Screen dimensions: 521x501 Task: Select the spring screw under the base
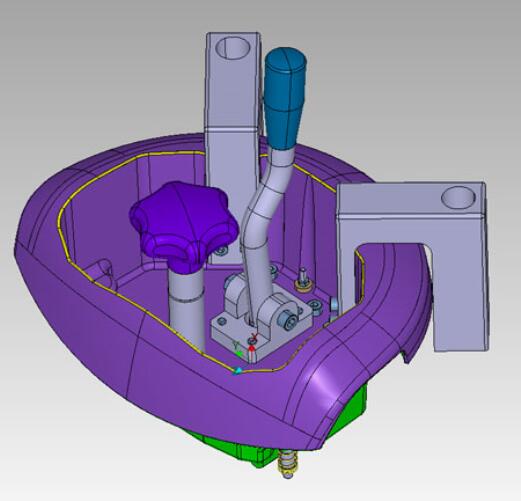tap(288, 463)
